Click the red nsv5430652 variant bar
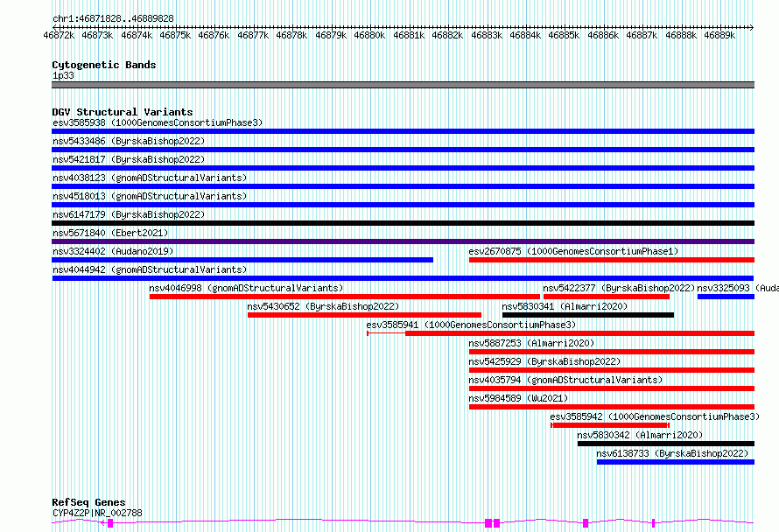Image resolution: width=779 pixels, height=532 pixels. click(365, 315)
